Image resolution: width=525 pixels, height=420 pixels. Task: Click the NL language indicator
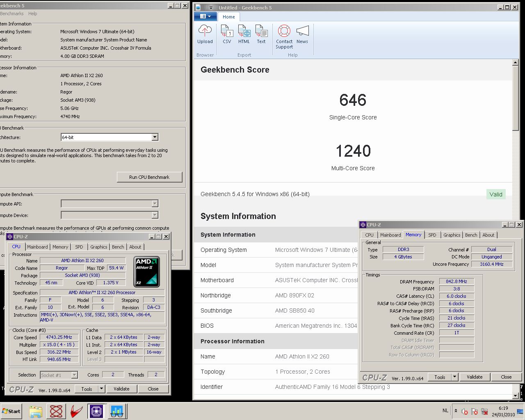point(445,411)
